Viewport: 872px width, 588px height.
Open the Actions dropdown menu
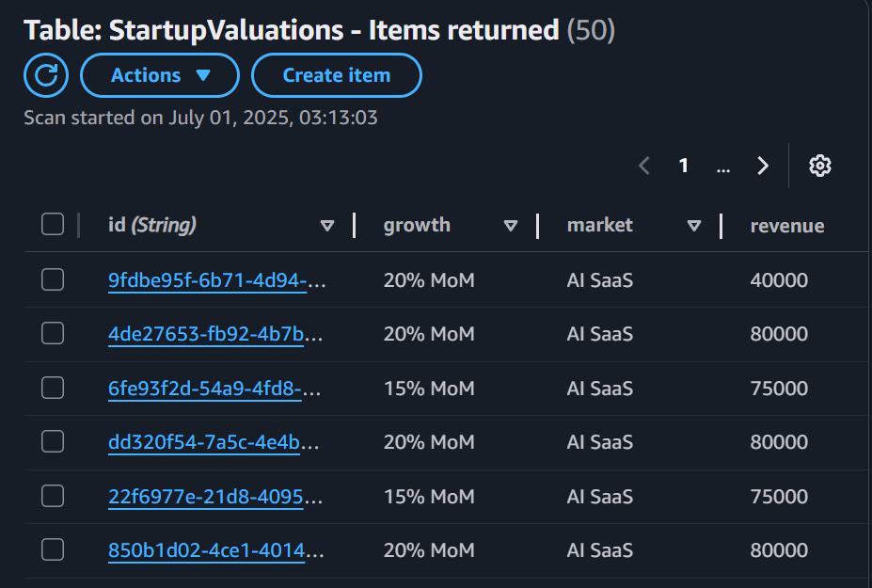pyautogui.click(x=160, y=75)
